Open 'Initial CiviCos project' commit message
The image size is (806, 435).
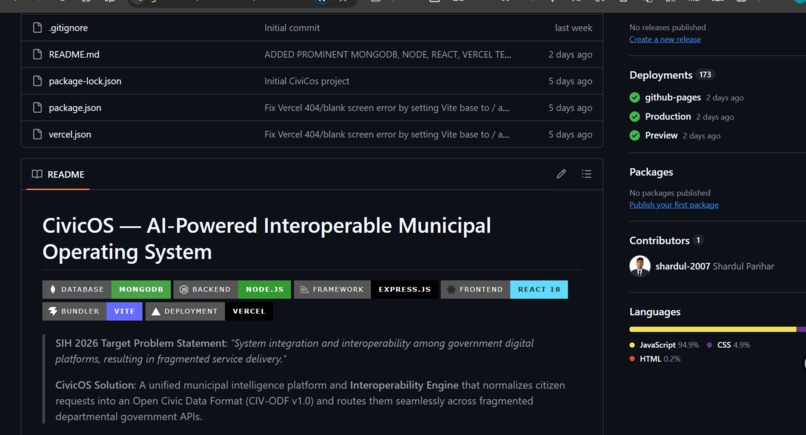click(306, 81)
